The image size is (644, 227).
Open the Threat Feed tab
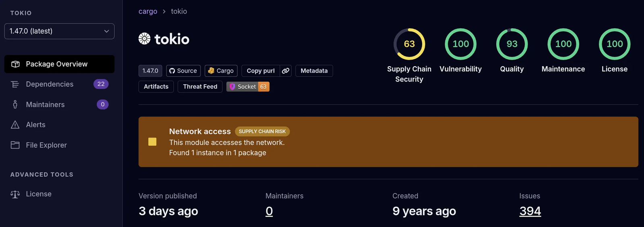tap(200, 87)
